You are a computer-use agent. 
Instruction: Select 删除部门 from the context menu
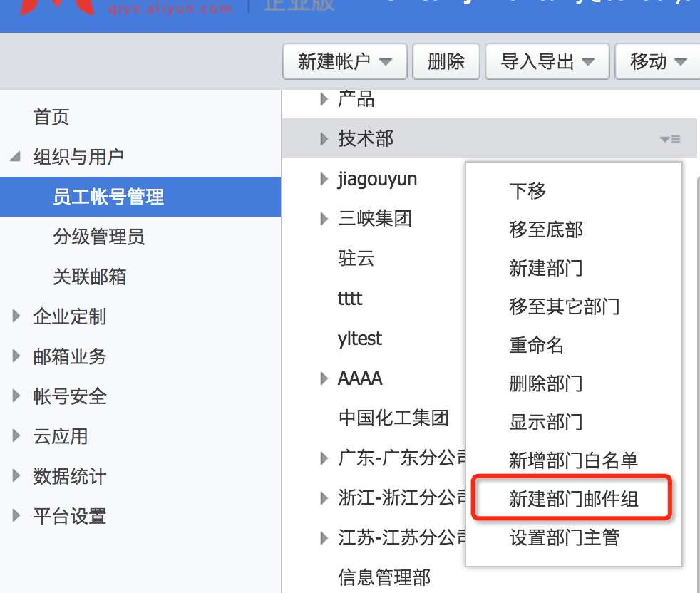point(545,383)
